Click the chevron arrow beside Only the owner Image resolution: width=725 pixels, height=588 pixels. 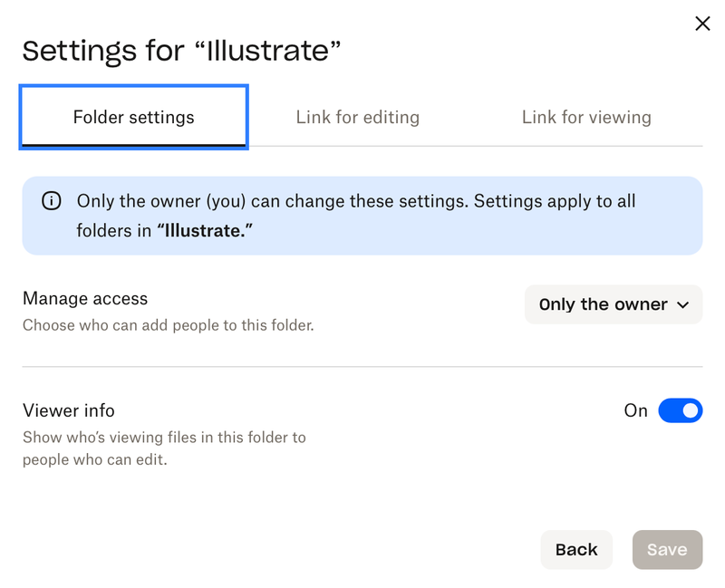click(x=683, y=305)
